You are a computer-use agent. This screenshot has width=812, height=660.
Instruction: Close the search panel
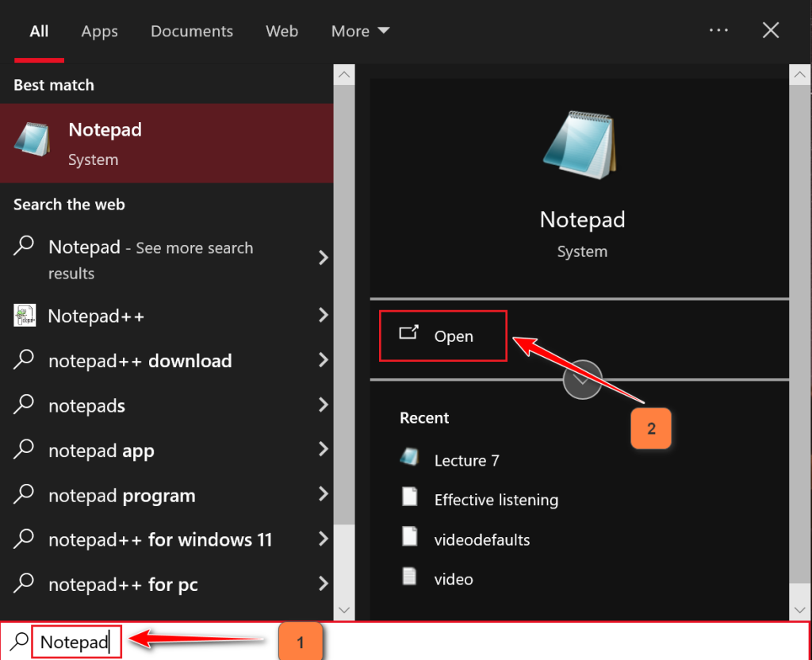(x=771, y=31)
